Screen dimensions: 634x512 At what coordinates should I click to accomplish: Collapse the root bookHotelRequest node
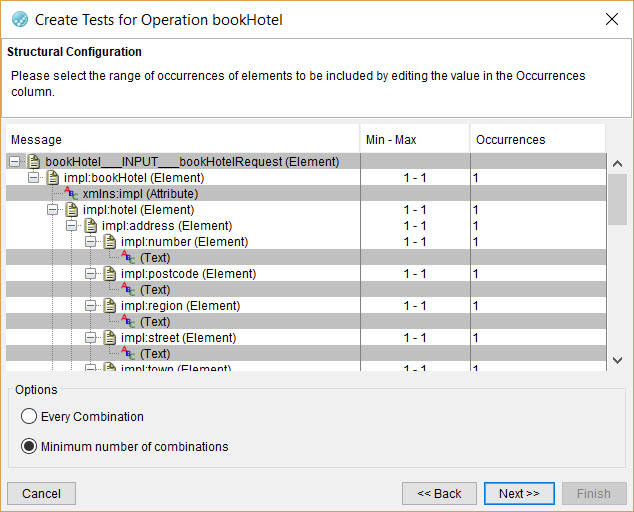click(x=15, y=162)
